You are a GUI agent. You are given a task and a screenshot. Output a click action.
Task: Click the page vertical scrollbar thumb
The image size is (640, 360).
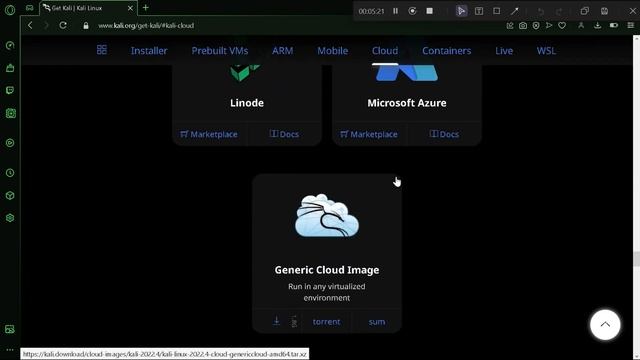click(x=636, y=259)
